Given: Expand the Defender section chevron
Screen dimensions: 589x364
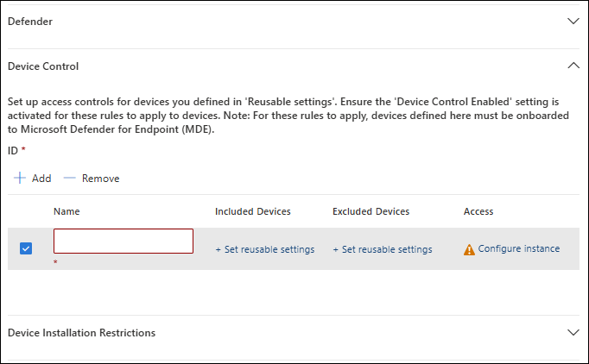Looking at the screenshot, I should (x=573, y=22).
